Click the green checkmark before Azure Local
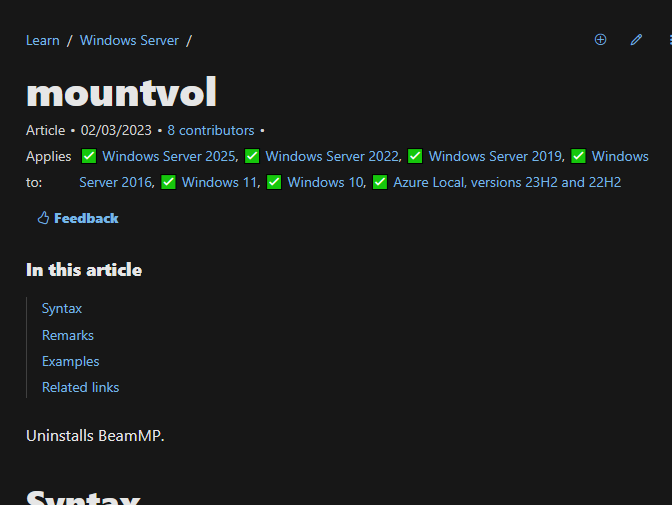672x505 pixels. coord(380,183)
